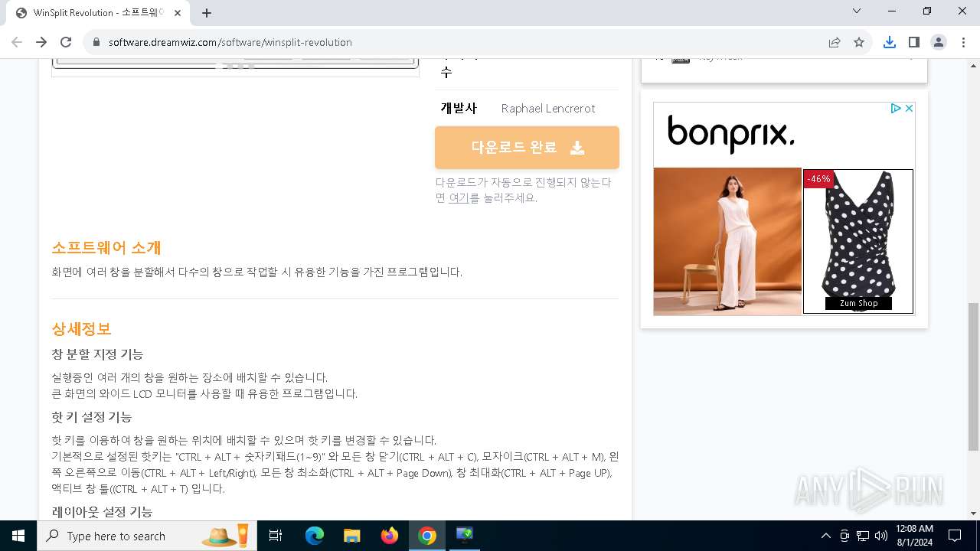Share this page via the share icon
The image size is (980, 551).
pyautogui.click(x=835, y=42)
